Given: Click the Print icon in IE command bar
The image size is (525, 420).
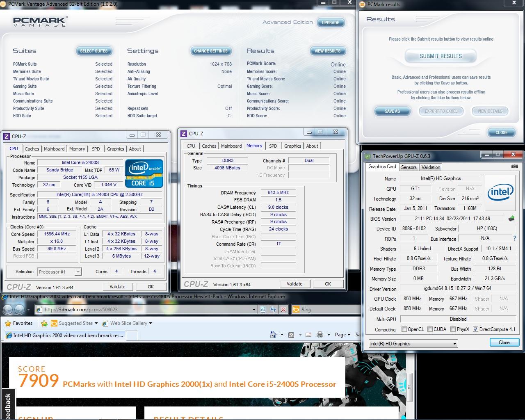Looking at the screenshot, I should pyautogui.click(x=320, y=335).
